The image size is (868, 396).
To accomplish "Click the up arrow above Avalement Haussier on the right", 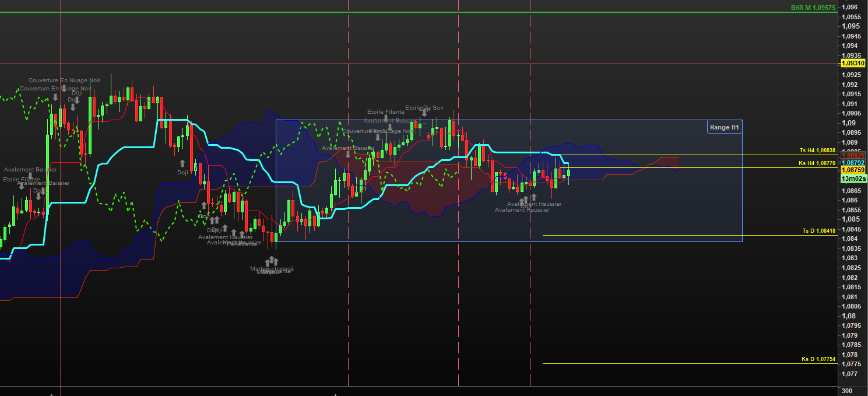I will (533, 197).
